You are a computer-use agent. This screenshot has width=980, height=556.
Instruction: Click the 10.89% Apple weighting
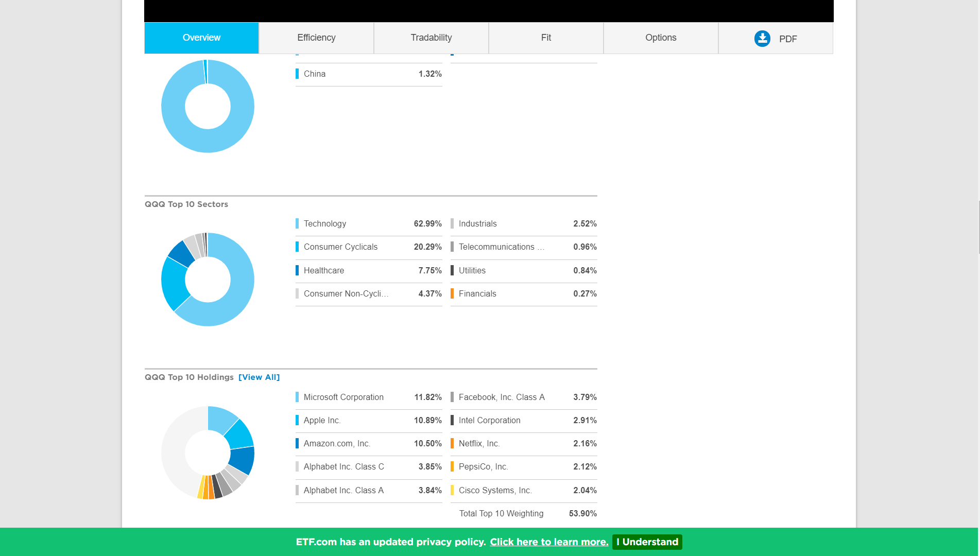[x=428, y=420]
